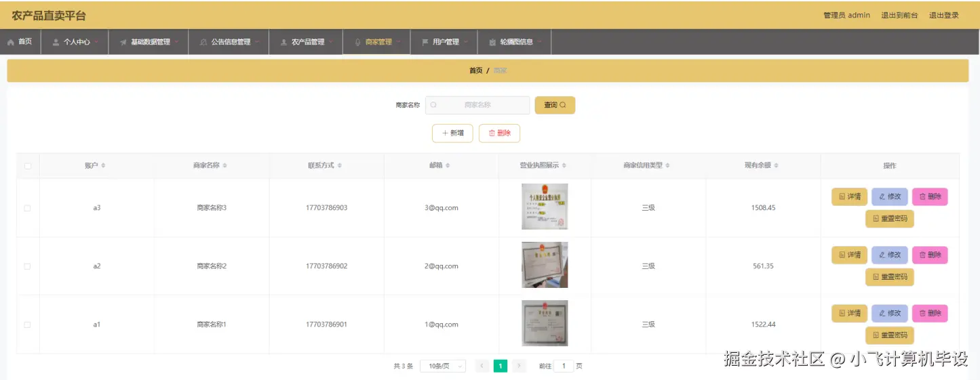
Task: Click 删除 for merchant a1
Action: click(930, 313)
